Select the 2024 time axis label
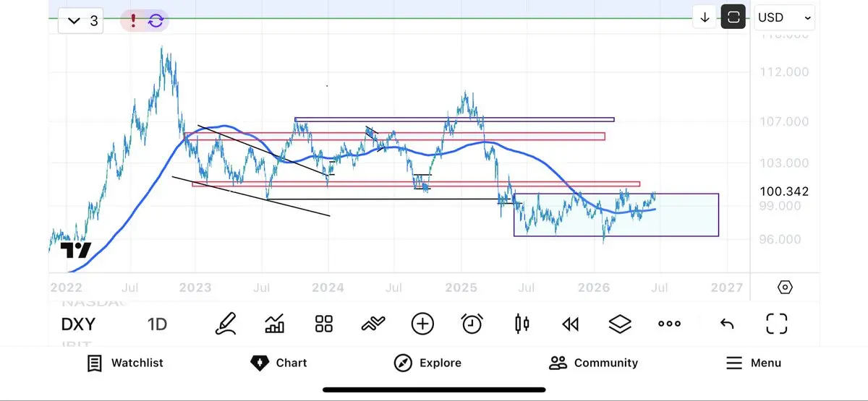 click(x=328, y=288)
